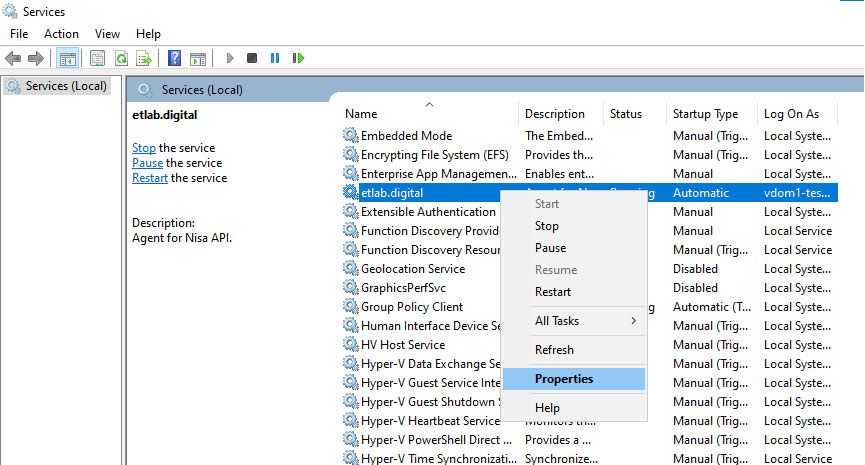Viewport: 865px width, 465px height.
Task: Click the Restart Service toolbar icon
Action: (298, 58)
